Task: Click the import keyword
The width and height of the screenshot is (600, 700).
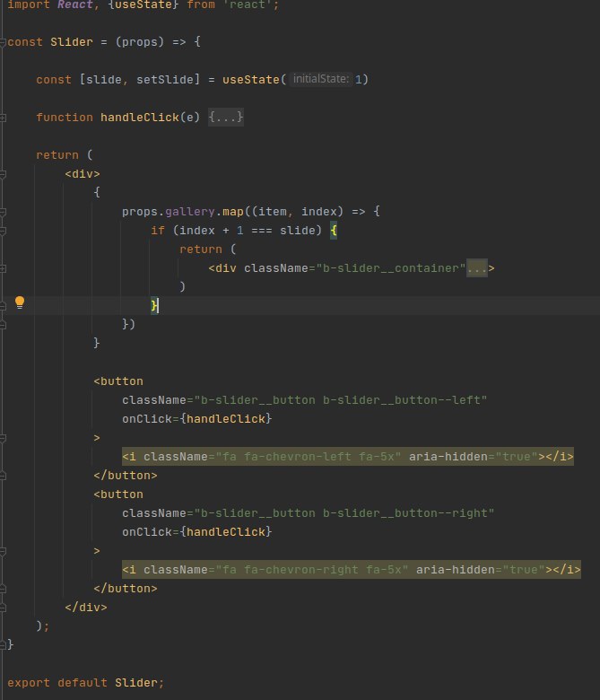Action: click(29, 4)
